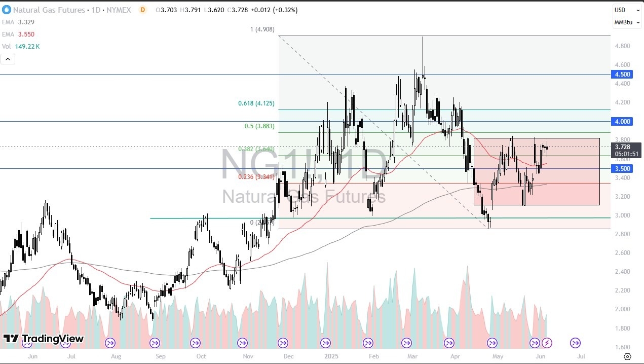Click the 4.800 label on price axis
644x364 pixels.
point(622,46)
